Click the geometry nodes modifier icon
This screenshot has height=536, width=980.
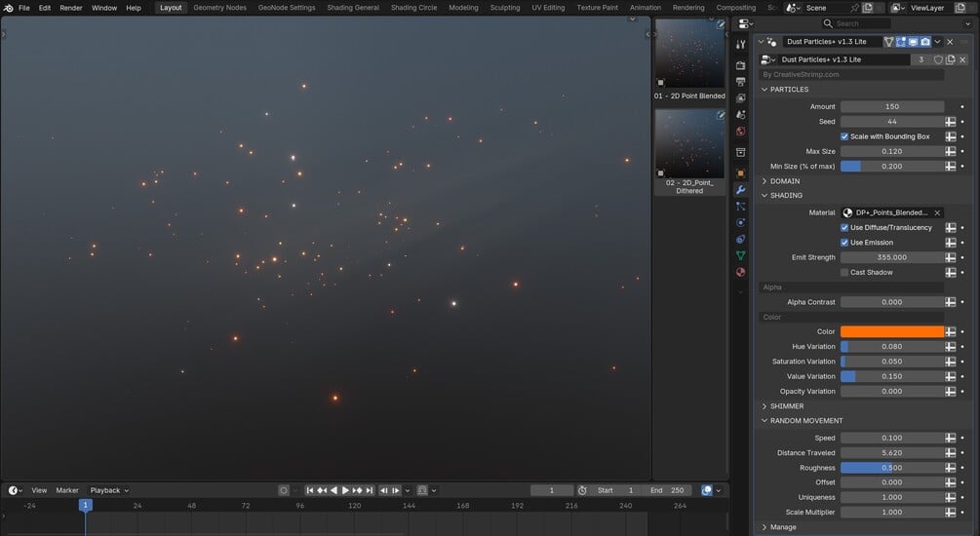pos(772,42)
